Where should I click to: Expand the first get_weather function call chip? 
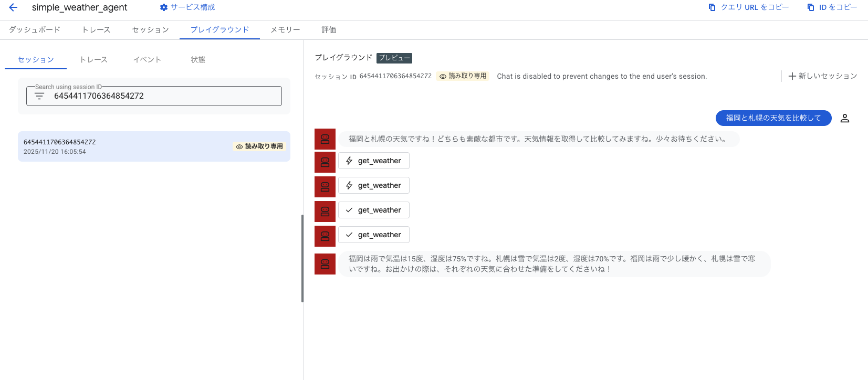[x=373, y=161]
